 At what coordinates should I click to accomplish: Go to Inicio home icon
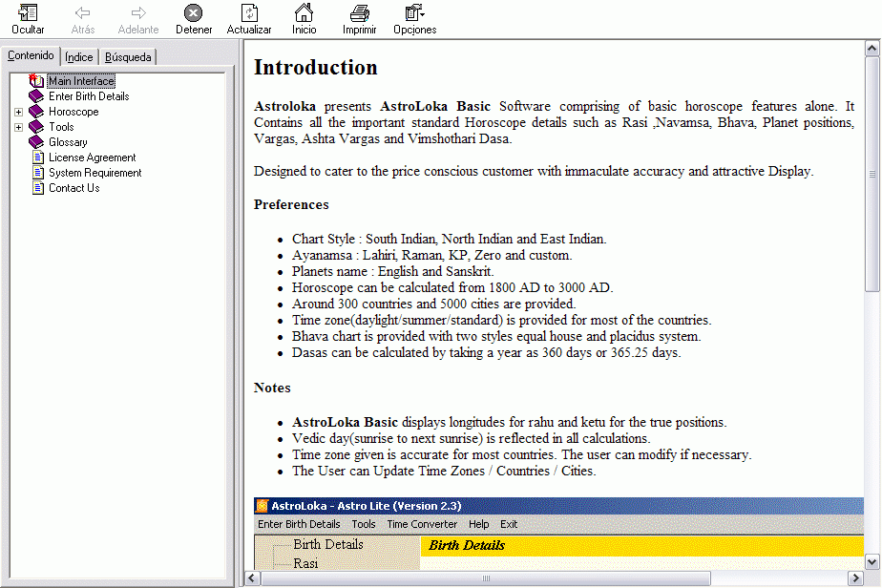pos(304,13)
